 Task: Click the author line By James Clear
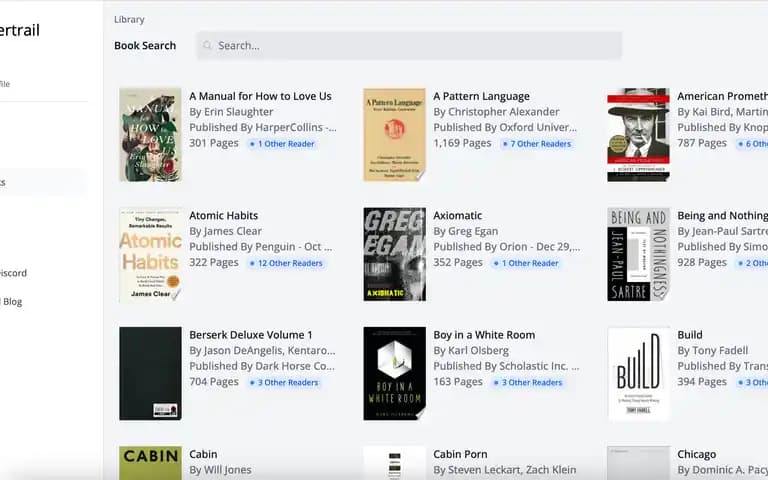pyautogui.click(x=225, y=231)
